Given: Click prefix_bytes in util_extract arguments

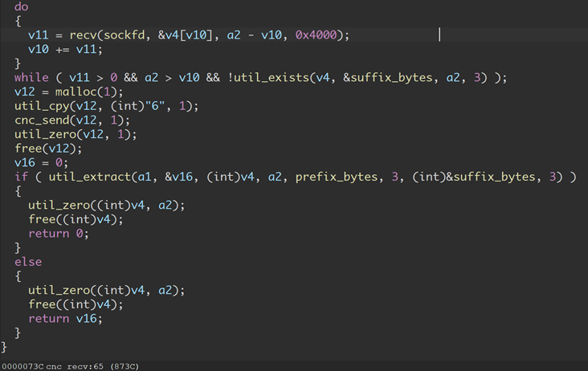Looking at the screenshot, I should pyautogui.click(x=337, y=177).
